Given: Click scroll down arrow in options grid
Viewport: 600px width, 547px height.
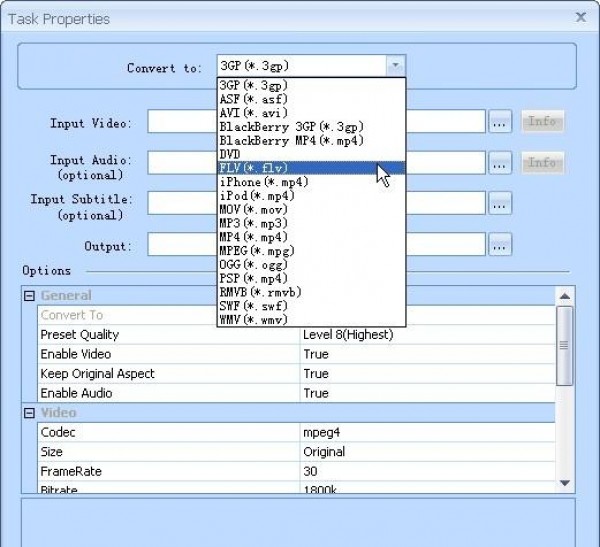Looking at the screenshot, I should pyautogui.click(x=565, y=482).
